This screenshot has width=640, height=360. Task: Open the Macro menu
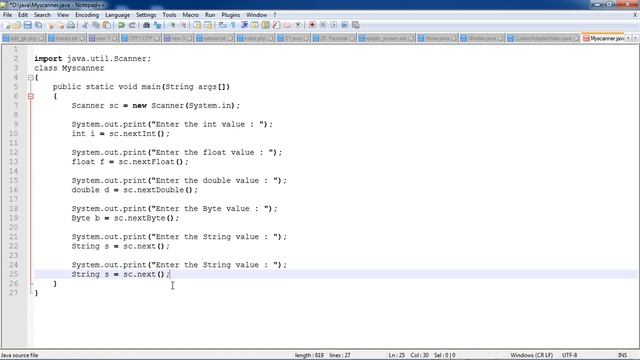(x=190, y=15)
